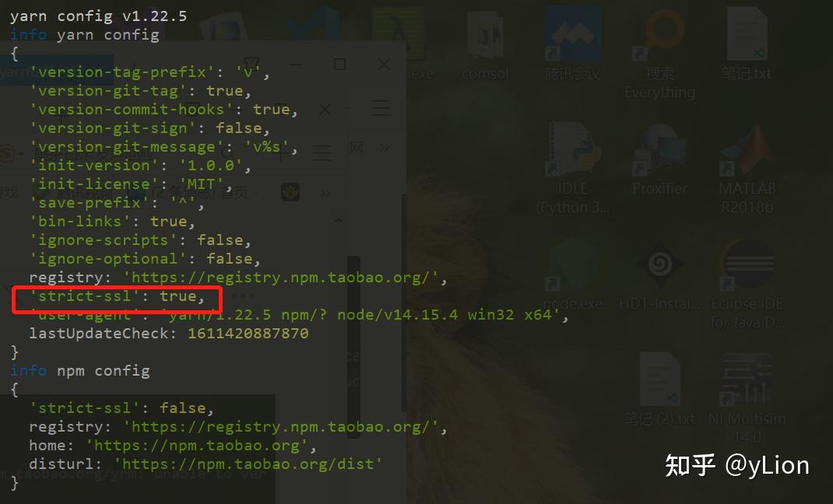The width and height of the screenshot is (833, 504).
Task: Expand the chevron overflow next to 首页
Action: (325, 193)
